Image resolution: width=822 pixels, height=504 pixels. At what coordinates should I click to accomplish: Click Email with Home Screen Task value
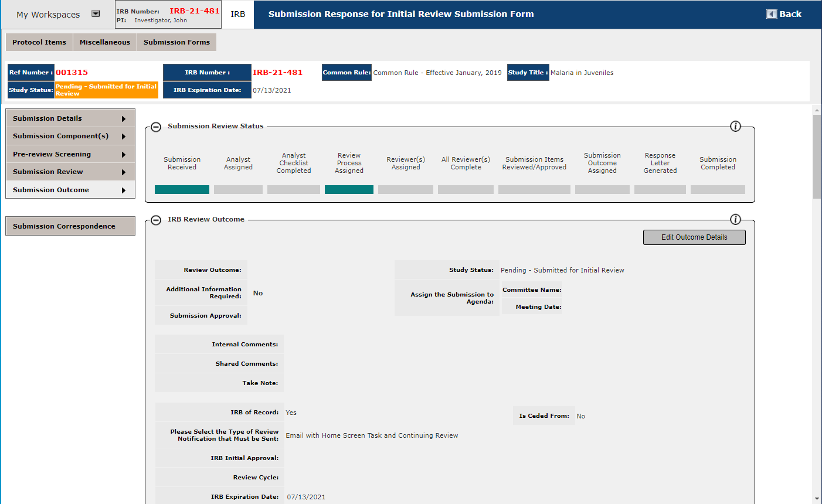coord(372,435)
